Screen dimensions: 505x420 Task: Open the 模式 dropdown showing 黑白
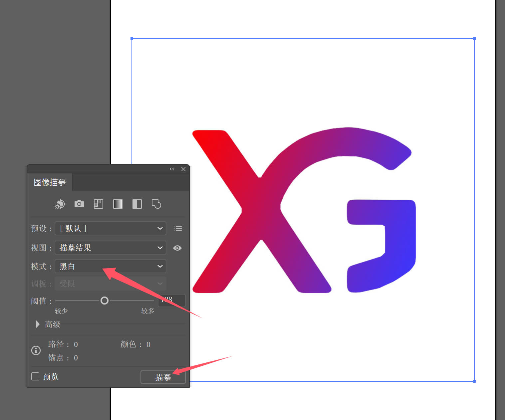111,266
